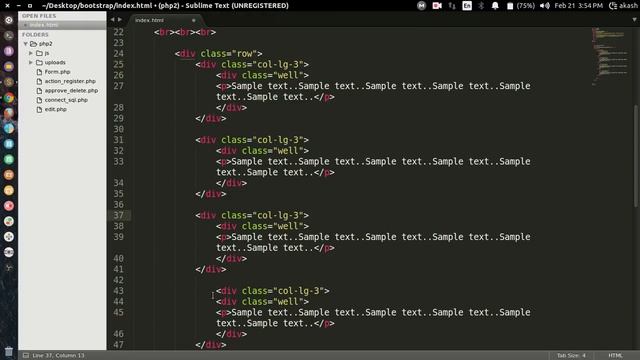Viewport: 640px width, 360px height.
Task: Click line number 43 in the gutter
Action: coord(118,291)
